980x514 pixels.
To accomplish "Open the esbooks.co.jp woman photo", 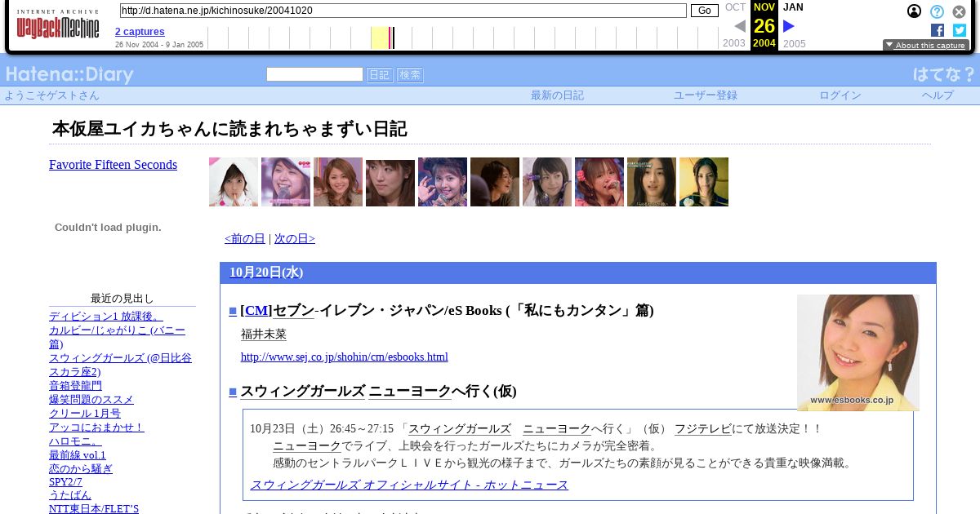I will point(858,352).
